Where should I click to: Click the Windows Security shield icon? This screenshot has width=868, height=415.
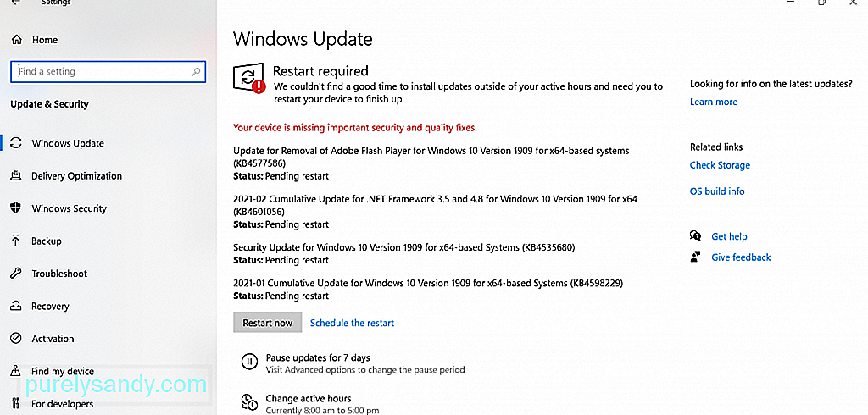[x=16, y=208]
